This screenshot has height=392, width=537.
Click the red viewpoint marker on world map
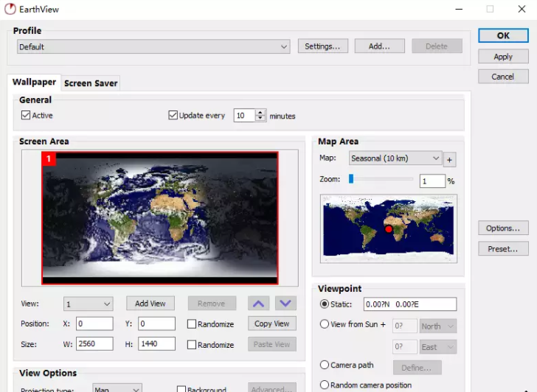click(x=389, y=230)
